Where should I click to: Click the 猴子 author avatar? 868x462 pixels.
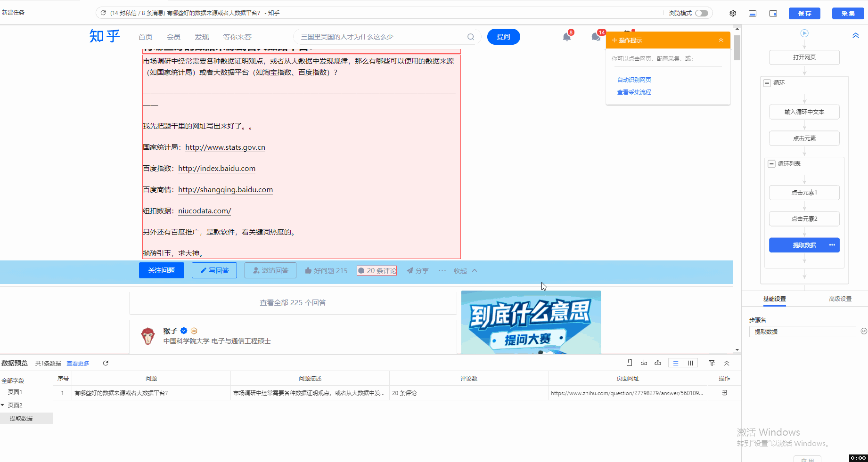coord(148,336)
